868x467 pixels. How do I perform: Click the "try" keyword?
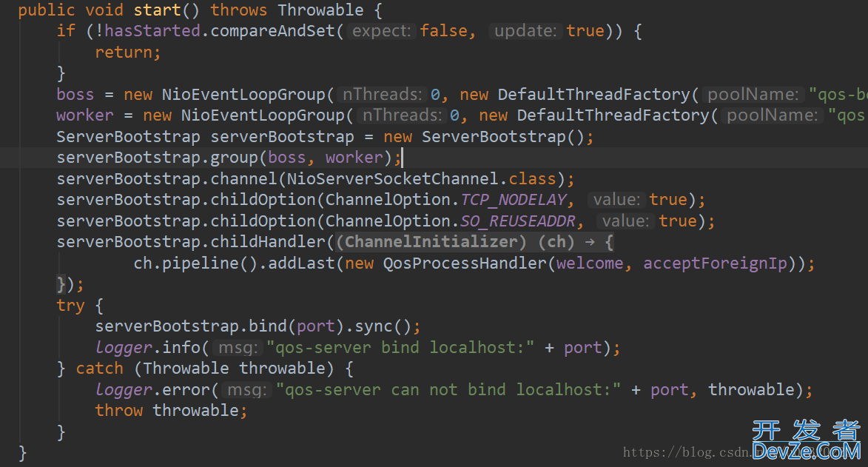pos(70,305)
